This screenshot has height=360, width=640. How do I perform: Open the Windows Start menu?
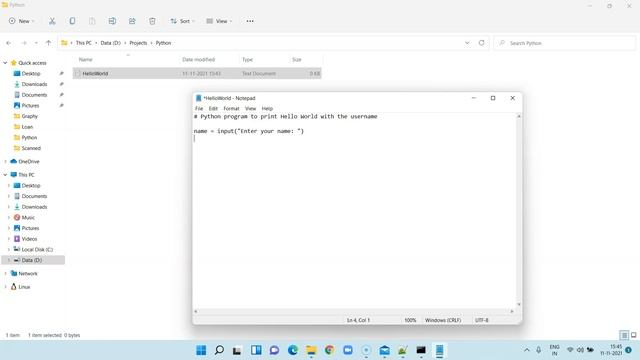coord(201,350)
